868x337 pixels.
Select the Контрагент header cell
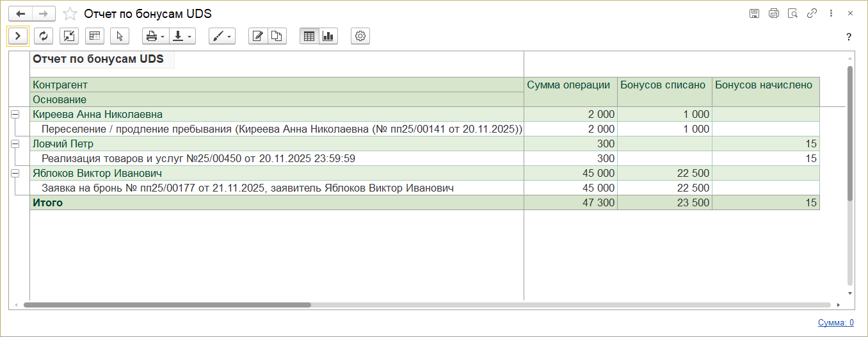(x=277, y=85)
